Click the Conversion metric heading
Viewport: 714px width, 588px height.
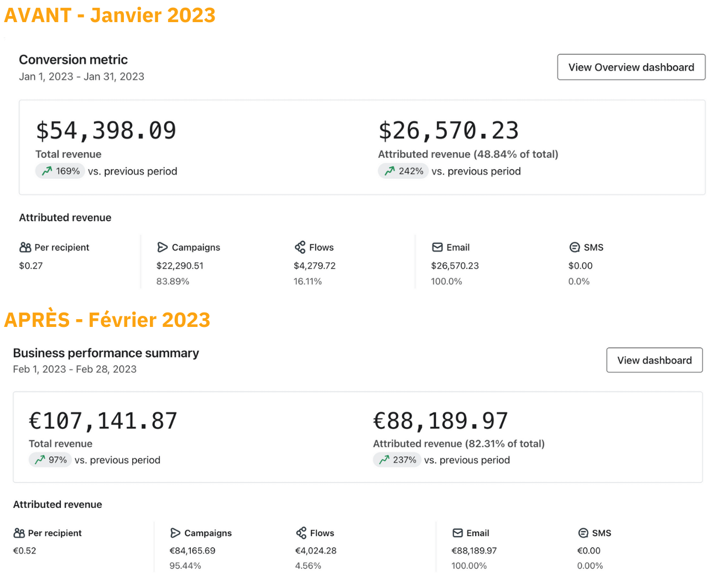point(73,60)
